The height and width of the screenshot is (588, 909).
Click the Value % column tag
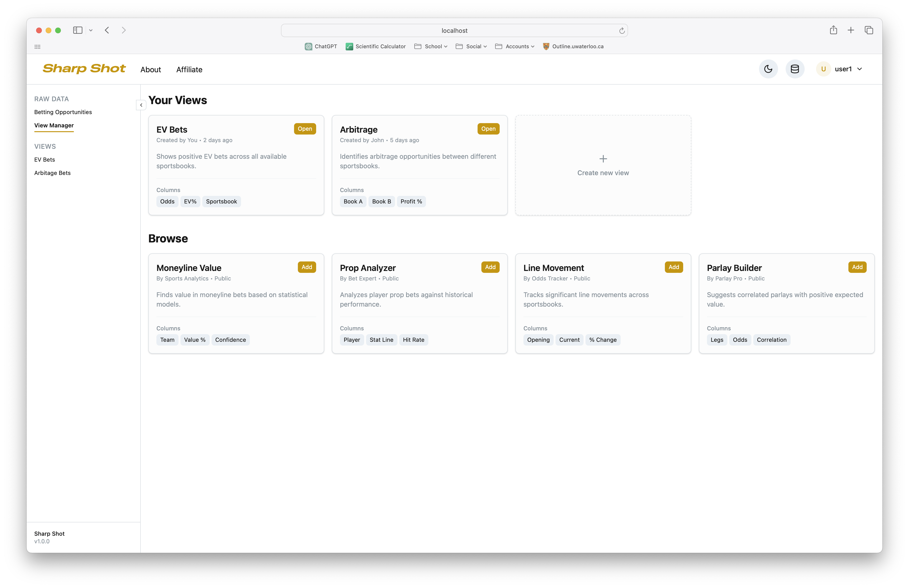point(195,340)
